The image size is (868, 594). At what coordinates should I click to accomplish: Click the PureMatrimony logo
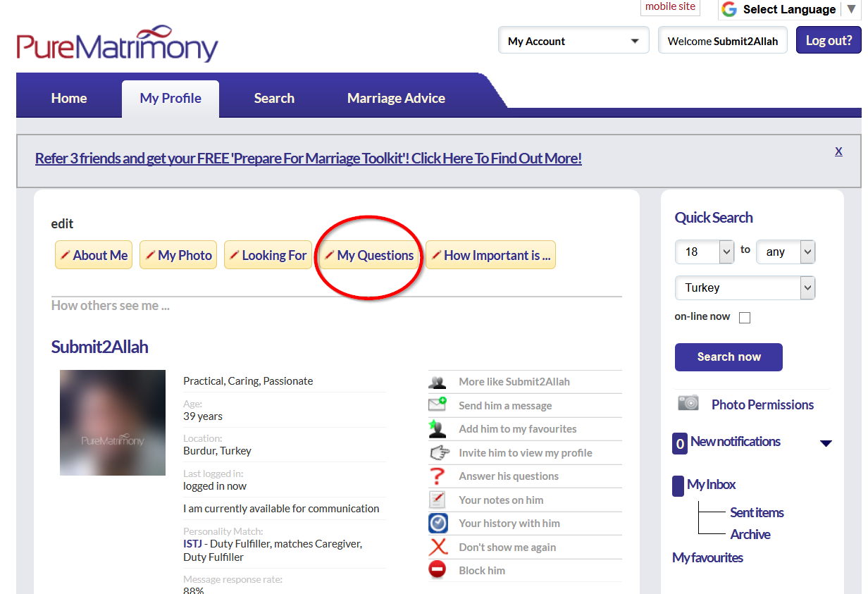[x=118, y=44]
